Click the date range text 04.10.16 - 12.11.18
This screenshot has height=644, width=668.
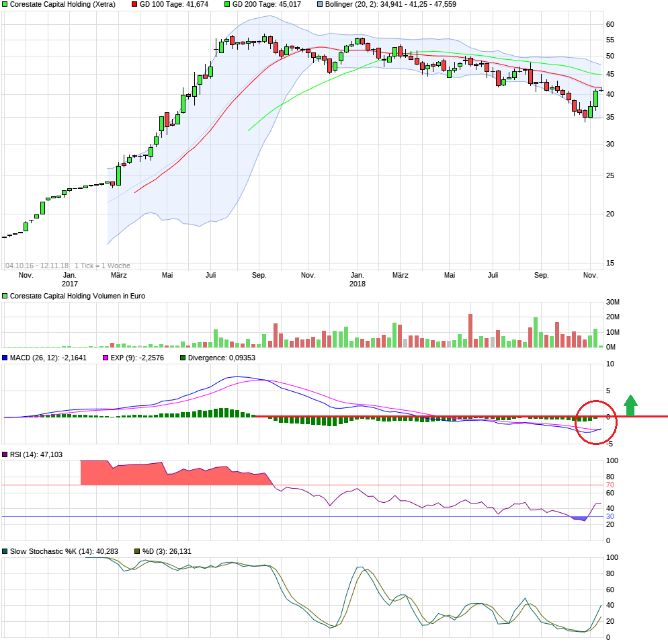point(38,264)
